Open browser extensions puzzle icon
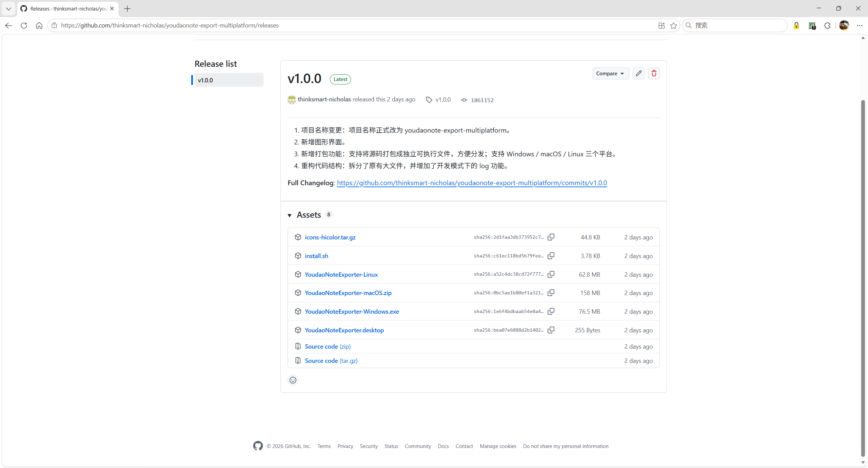The image size is (868, 468). 827,25
